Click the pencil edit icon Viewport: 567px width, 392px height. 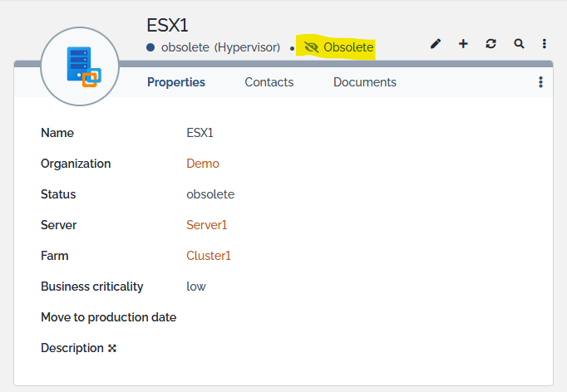point(436,44)
